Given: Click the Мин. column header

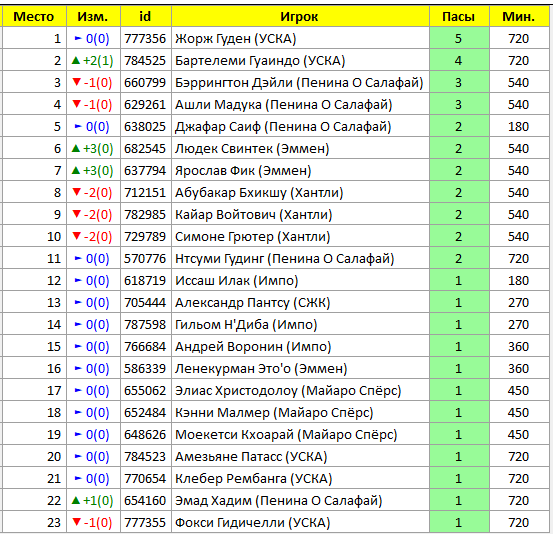Looking at the screenshot, I should click(x=519, y=16).
